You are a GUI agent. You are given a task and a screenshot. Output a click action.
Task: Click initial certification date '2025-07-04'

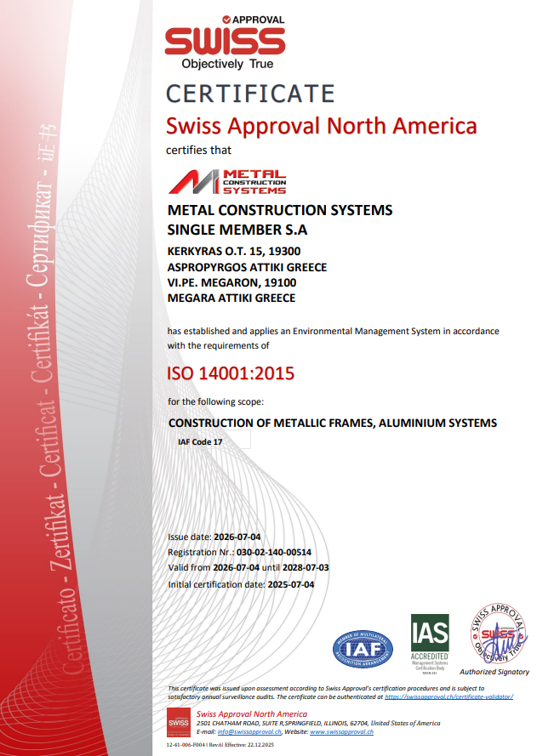pyautogui.click(x=291, y=584)
